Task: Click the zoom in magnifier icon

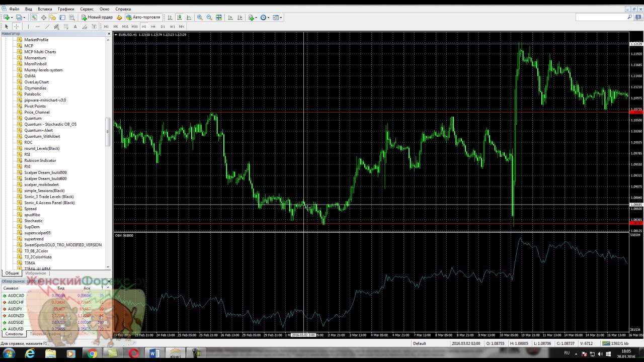Action: (200, 17)
